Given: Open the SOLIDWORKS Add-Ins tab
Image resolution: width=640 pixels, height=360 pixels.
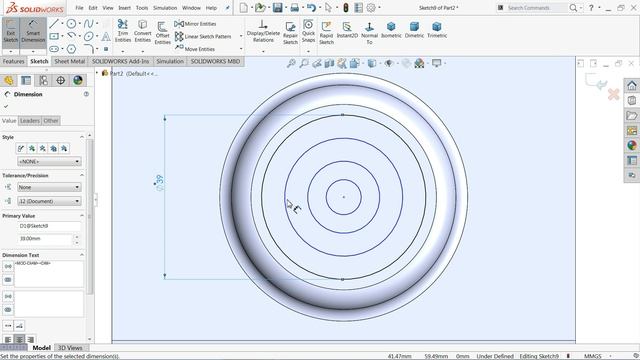Looking at the screenshot, I should (x=120, y=61).
